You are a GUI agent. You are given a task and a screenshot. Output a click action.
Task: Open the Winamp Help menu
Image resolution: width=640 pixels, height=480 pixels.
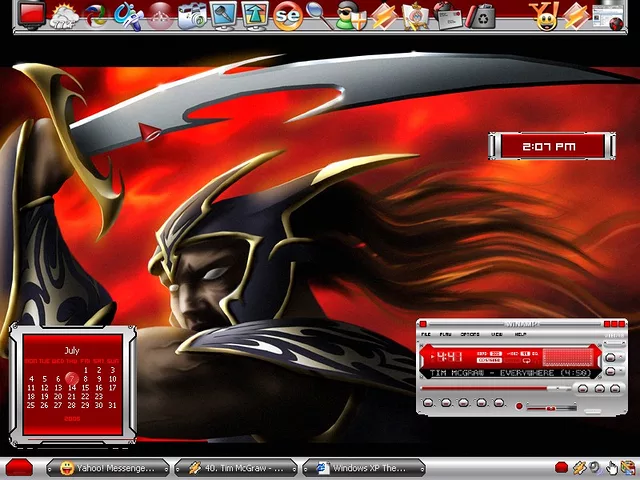point(520,334)
